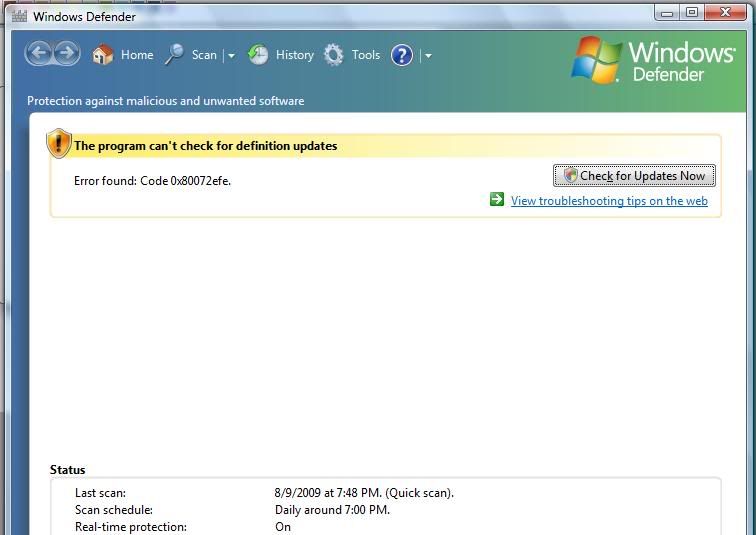756x535 pixels.
Task: Open the Tools page
Action: click(x=365, y=55)
